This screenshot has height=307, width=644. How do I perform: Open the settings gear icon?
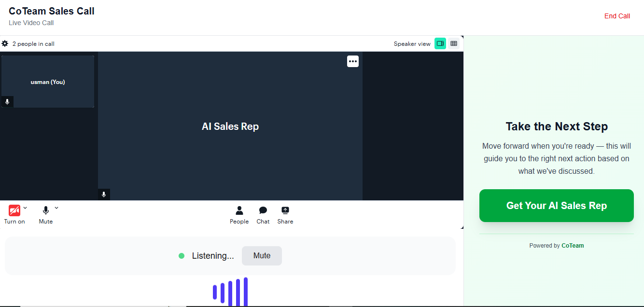pos(5,43)
